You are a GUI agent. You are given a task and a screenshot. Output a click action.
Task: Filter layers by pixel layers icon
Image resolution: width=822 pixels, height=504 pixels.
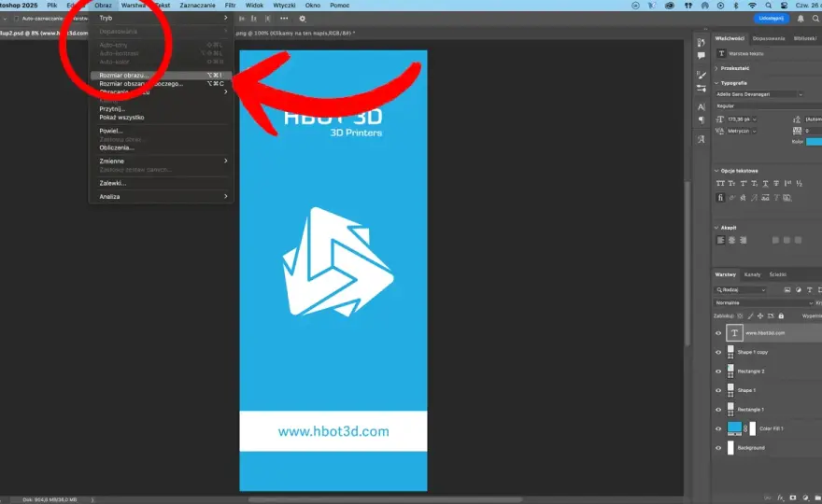pos(787,289)
